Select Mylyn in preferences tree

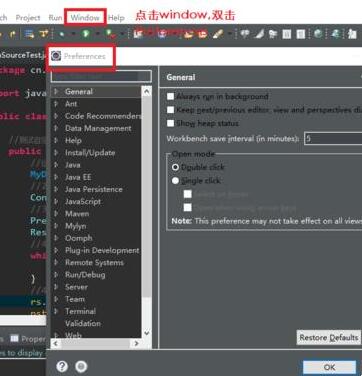click(x=75, y=226)
